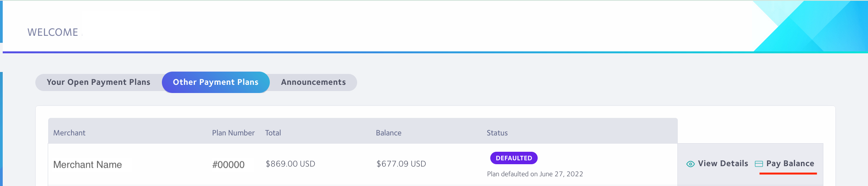Select the Other Payment Plans tab
Image resolution: width=868 pixels, height=186 pixels.
[215, 82]
